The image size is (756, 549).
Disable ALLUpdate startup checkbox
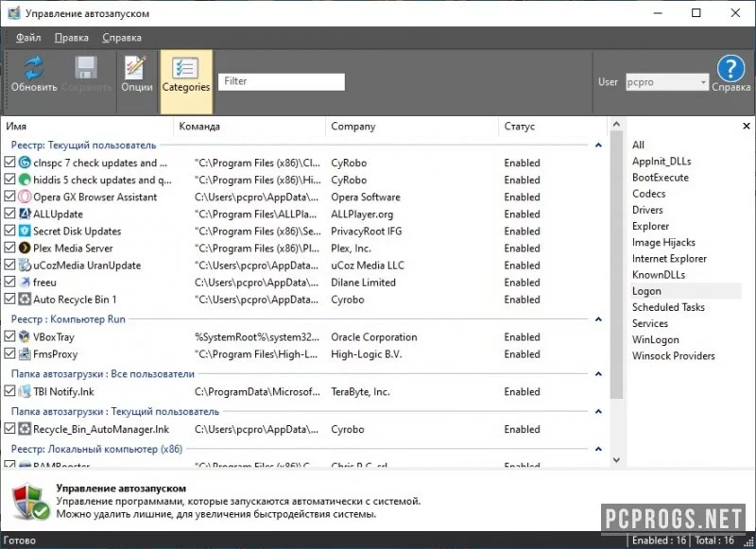point(9,213)
